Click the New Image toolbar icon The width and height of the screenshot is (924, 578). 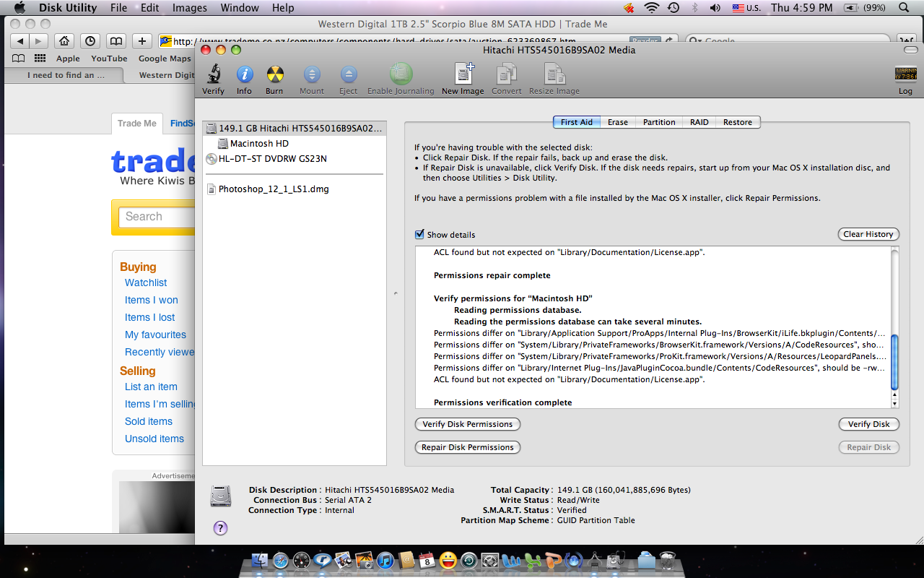pos(463,74)
